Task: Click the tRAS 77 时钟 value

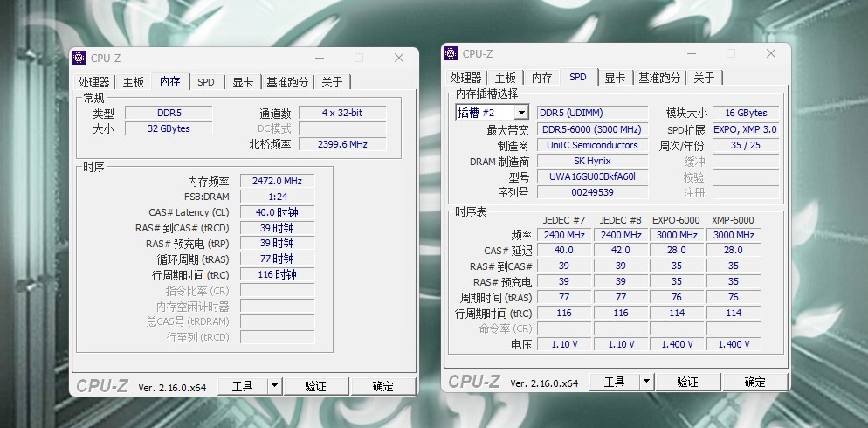Action: pos(278,259)
